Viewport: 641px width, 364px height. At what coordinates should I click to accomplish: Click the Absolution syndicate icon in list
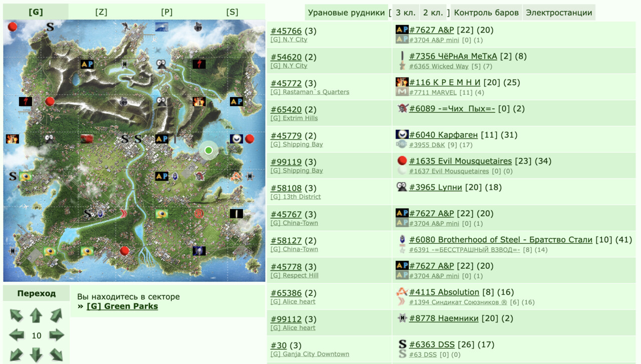[x=402, y=291]
